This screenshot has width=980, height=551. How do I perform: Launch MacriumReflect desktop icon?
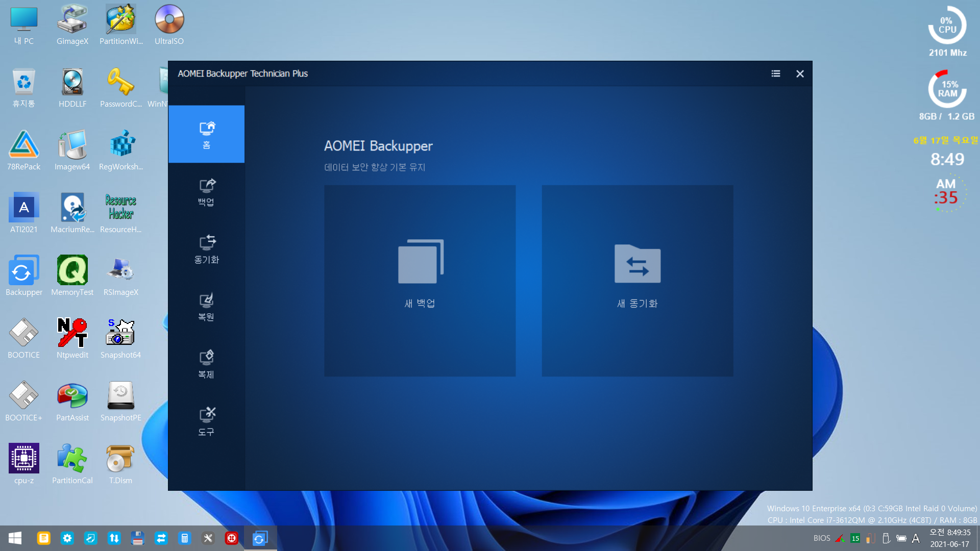(x=72, y=214)
